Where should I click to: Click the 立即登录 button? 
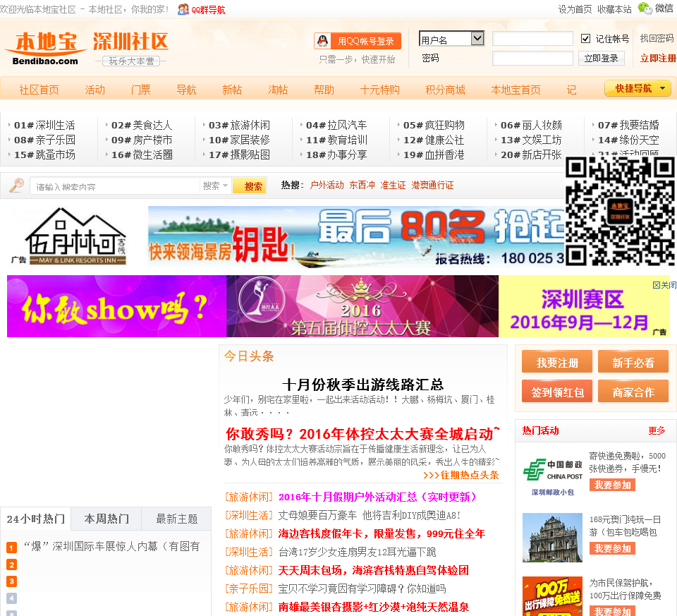[x=601, y=59]
